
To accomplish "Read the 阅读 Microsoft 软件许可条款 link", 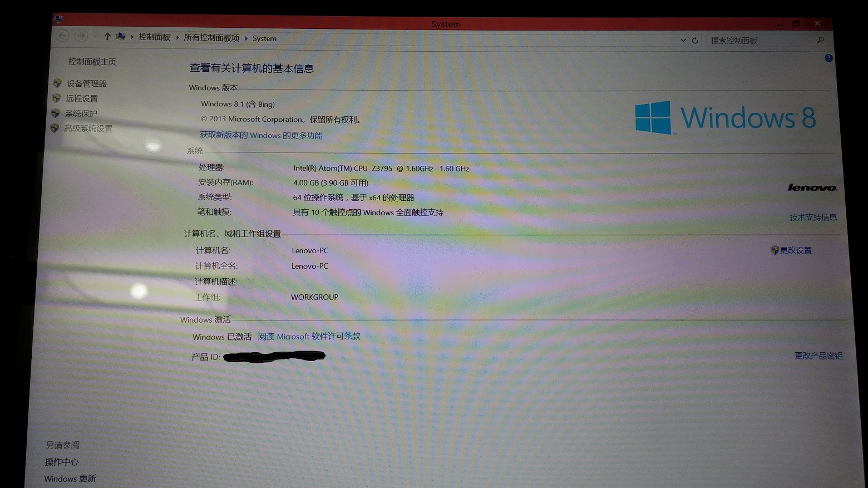I will 309,337.
